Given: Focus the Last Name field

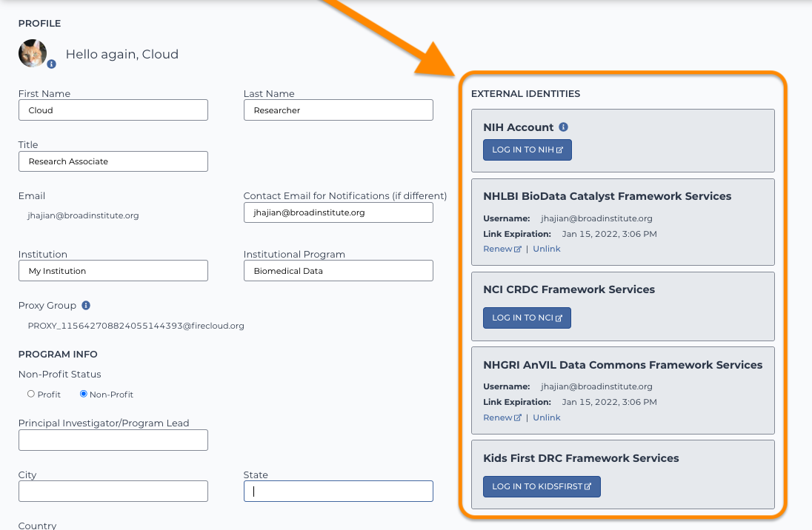Looking at the screenshot, I should pos(338,110).
